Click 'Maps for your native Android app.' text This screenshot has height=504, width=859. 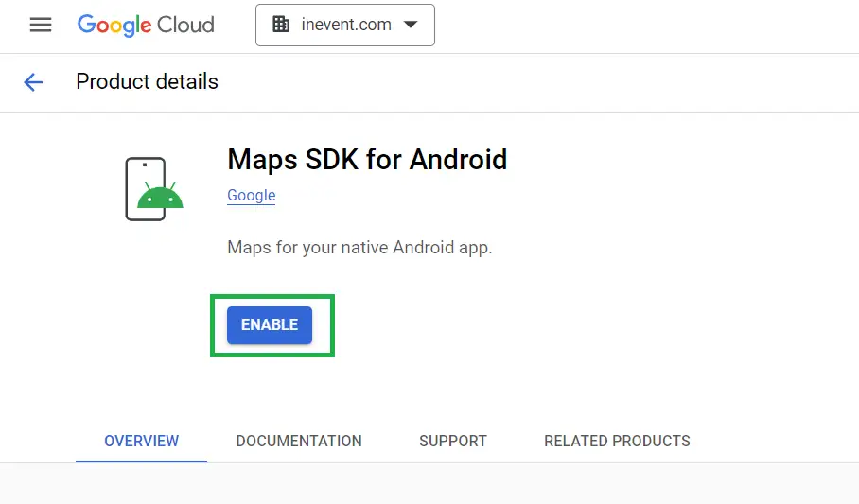[359, 248]
